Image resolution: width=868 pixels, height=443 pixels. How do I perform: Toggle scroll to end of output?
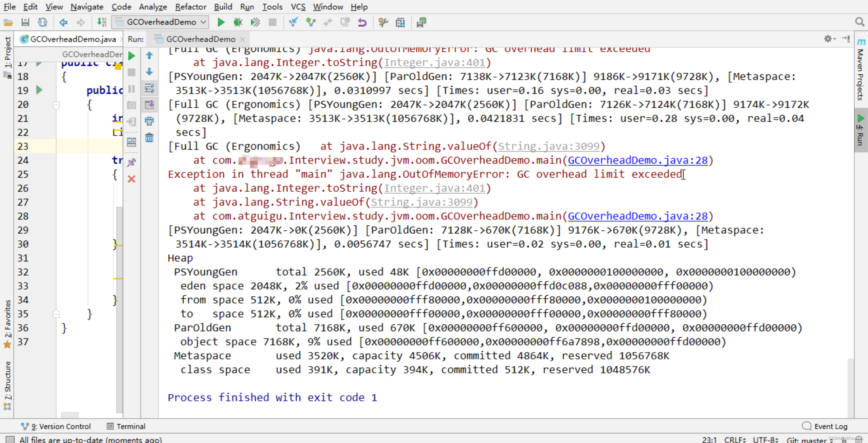(149, 105)
